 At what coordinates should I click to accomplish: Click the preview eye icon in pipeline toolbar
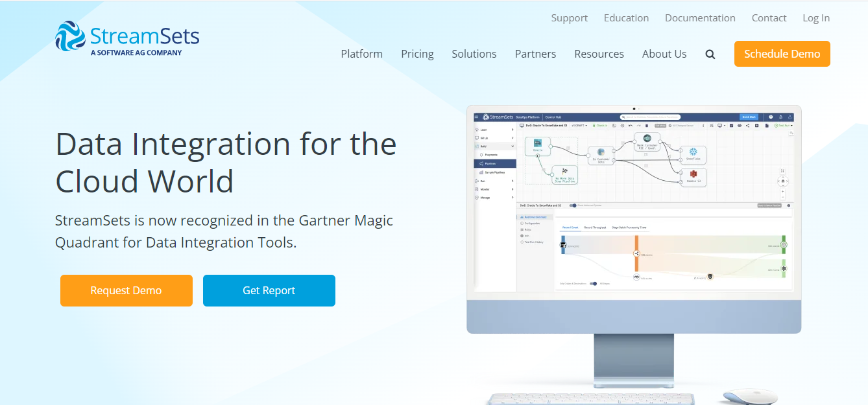tap(740, 125)
